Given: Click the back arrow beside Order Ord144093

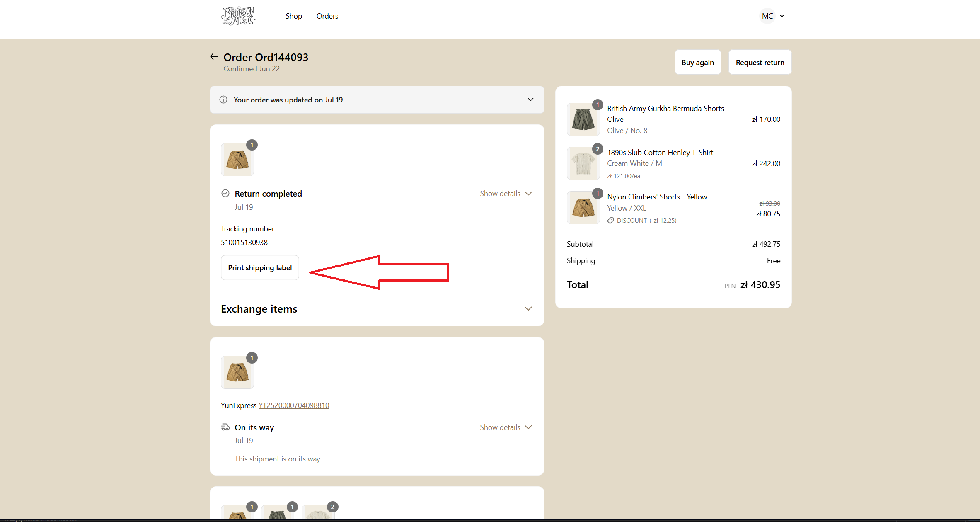Looking at the screenshot, I should (x=214, y=57).
